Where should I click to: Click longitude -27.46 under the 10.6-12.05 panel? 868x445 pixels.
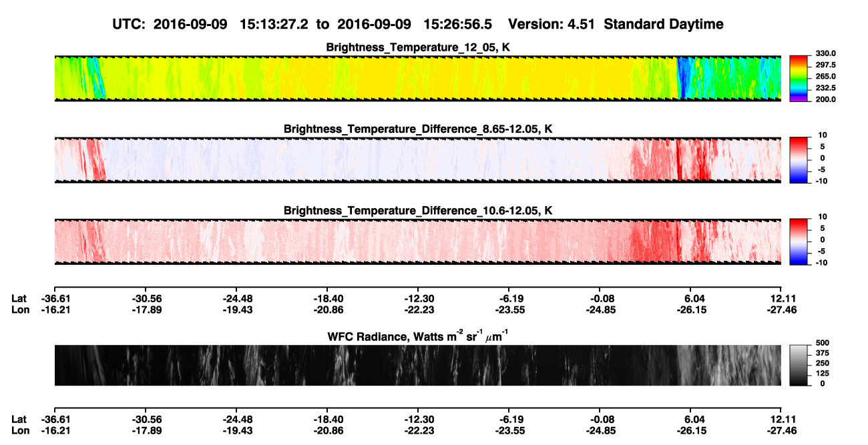tap(781, 310)
